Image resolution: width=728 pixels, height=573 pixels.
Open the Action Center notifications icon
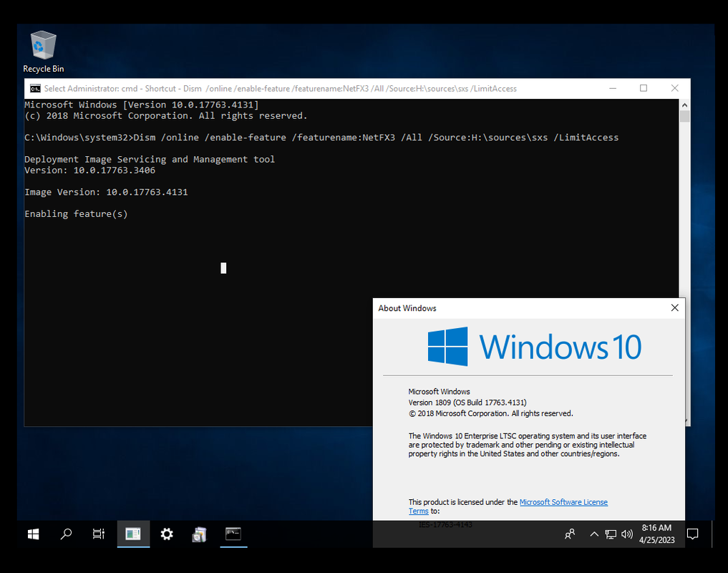[692, 534]
